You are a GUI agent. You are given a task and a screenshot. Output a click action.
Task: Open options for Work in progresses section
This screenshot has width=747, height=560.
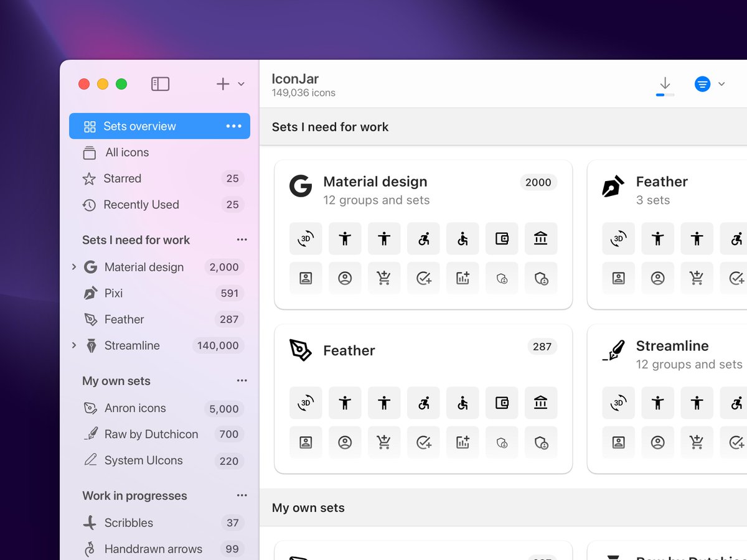(x=242, y=495)
